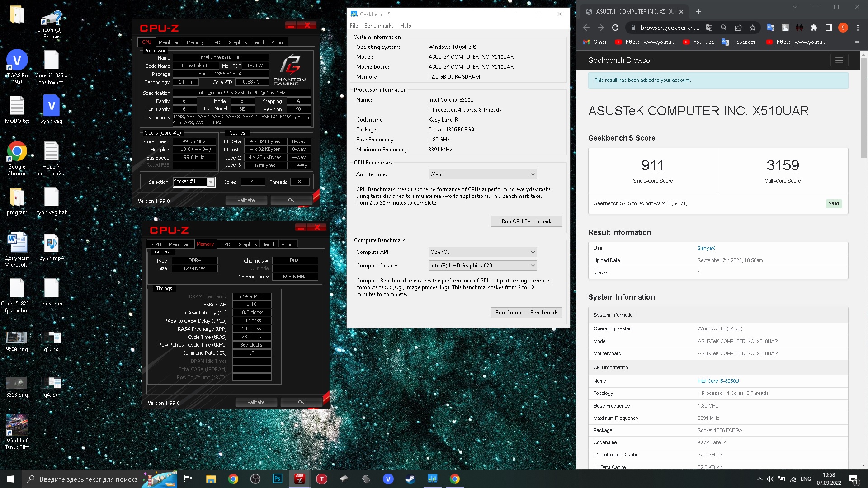Open the Intel Core i5-8250U link
The image size is (868, 488).
pos(718,381)
